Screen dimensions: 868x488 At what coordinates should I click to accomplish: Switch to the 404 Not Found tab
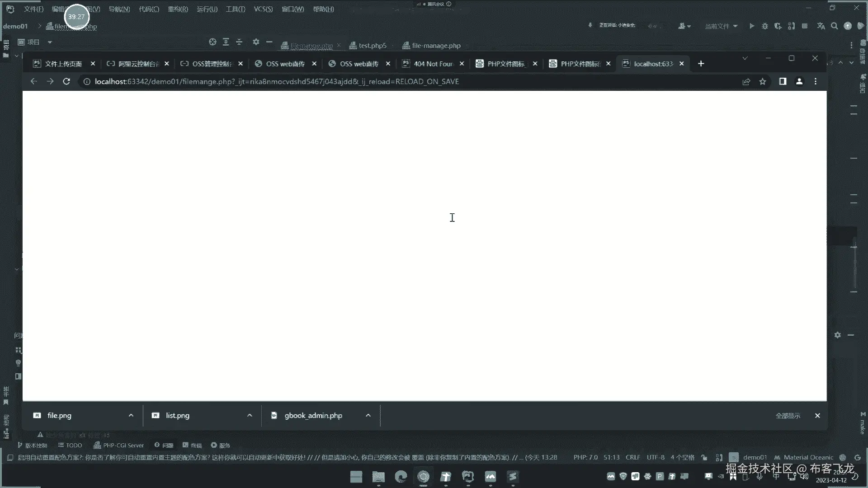(x=433, y=64)
